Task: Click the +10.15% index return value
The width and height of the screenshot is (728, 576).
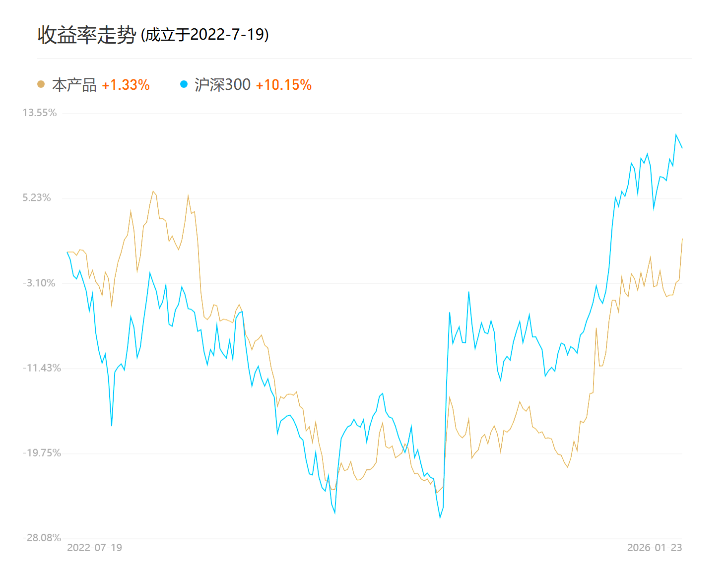Action: click(x=283, y=85)
